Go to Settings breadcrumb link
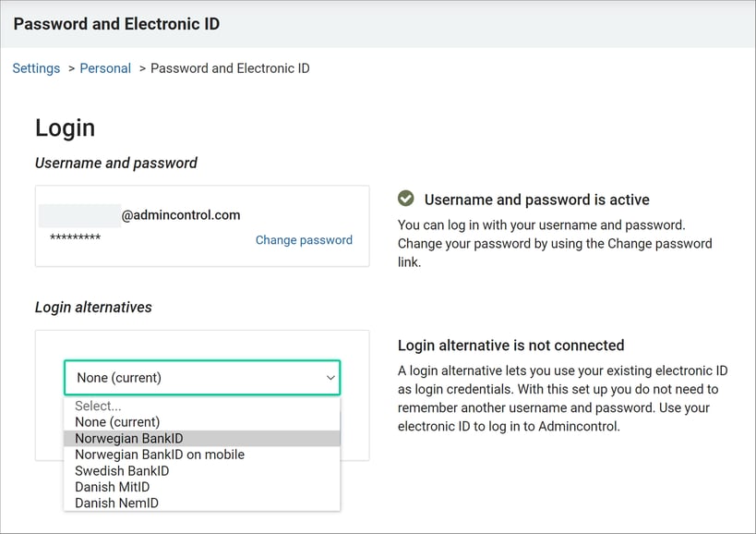This screenshot has height=534, width=756. (x=36, y=68)
